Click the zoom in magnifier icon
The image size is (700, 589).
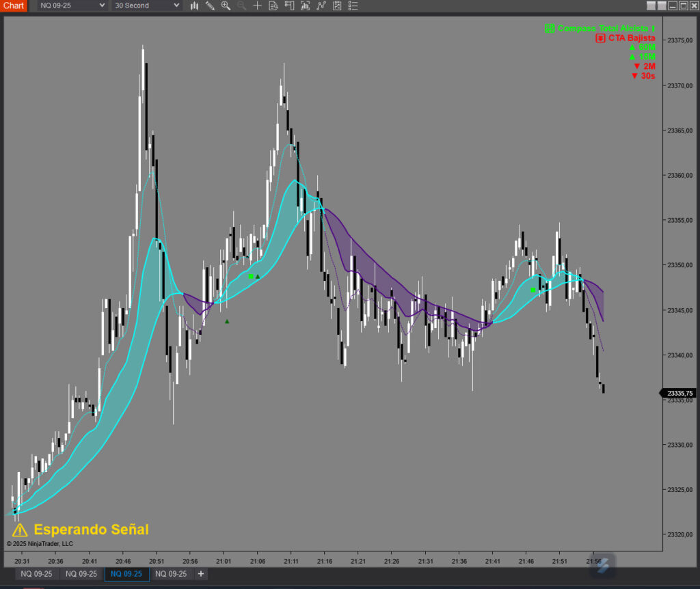point(226,5)
